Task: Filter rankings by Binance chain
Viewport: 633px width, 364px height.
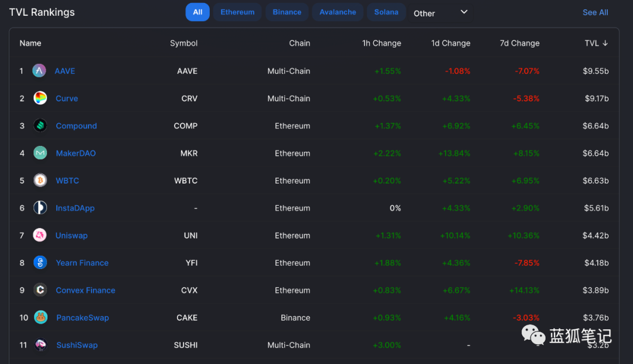Action: [287, 12]
